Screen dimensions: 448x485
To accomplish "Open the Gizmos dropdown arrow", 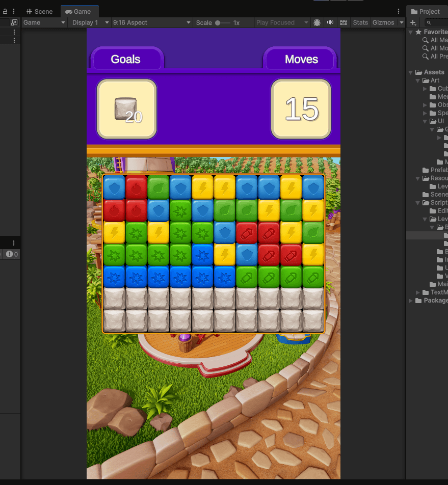I will 401,22.
